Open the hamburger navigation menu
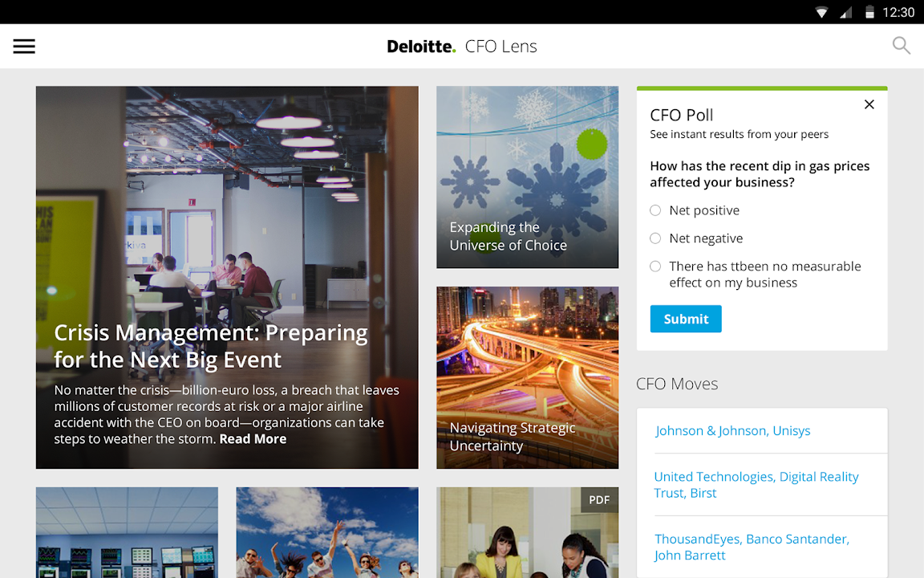Screen dimensions: 924x578 pyautogui.click(x=24, y=46)
